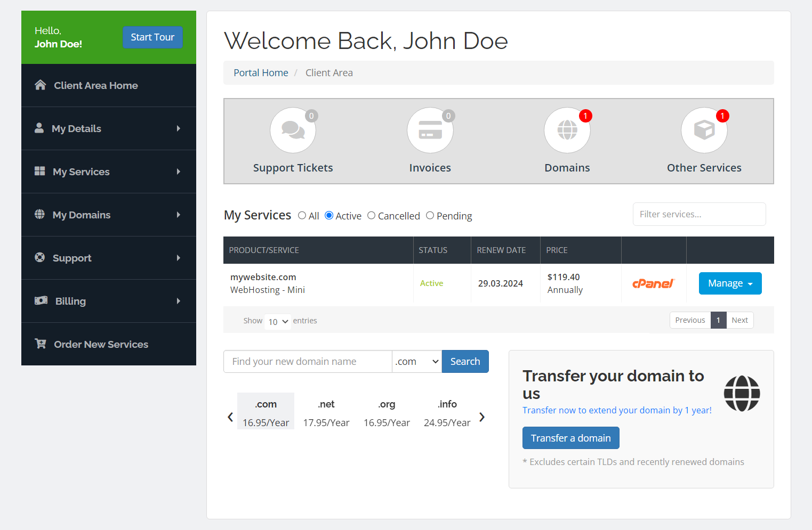Click the Transfer a domain button
The height and width of the screenshot is (530, 812).
pos(570,438)
